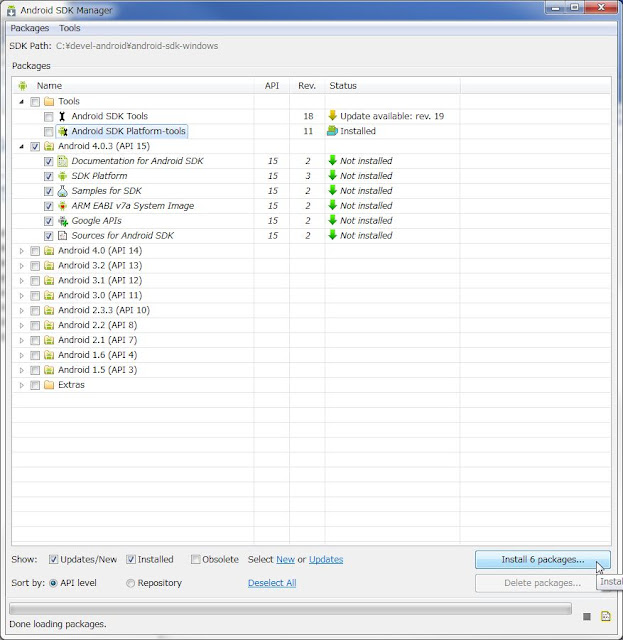Click the Tools folder icon
The height and width of the screenshot is (640, 623).
(49, 101)
